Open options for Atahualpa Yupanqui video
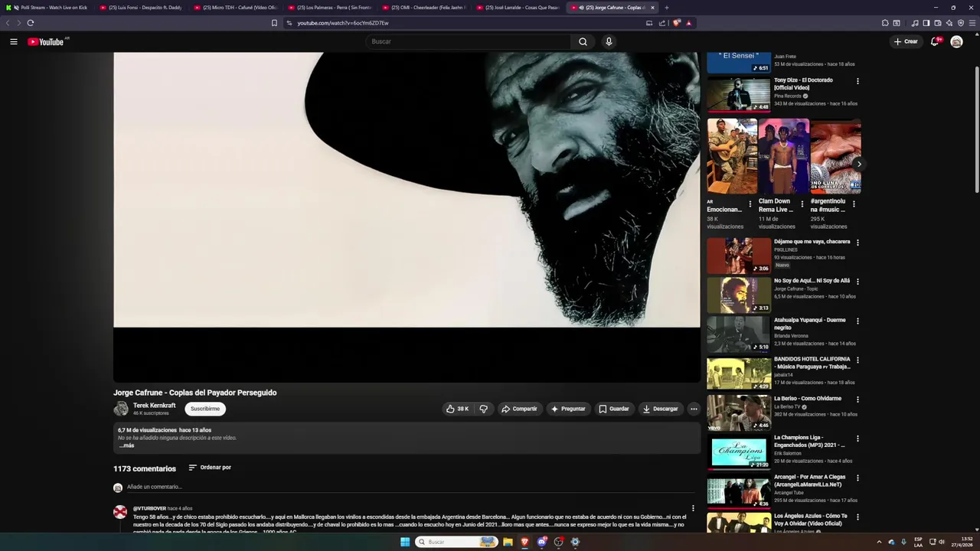Image resolution: width=980 pixels, height=551 pixels. click(857, 321)
